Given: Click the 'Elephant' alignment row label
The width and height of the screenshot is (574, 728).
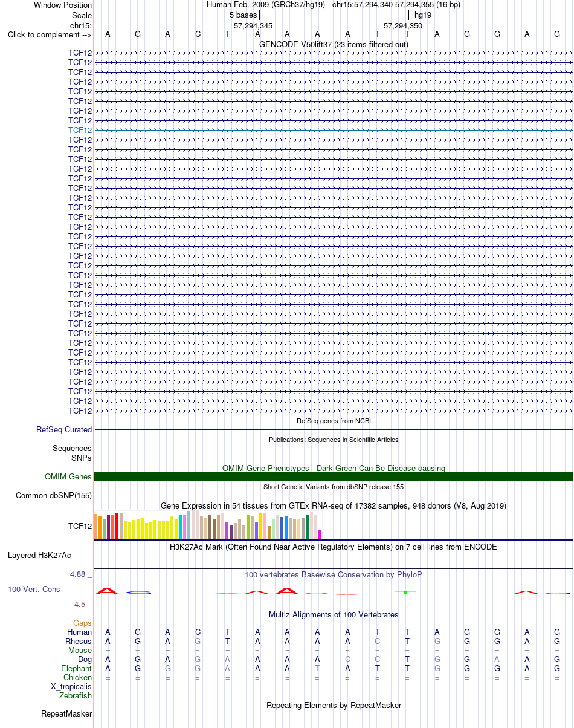Looking at the screenshot, I should pyautogui.click(x=77, y=668).
